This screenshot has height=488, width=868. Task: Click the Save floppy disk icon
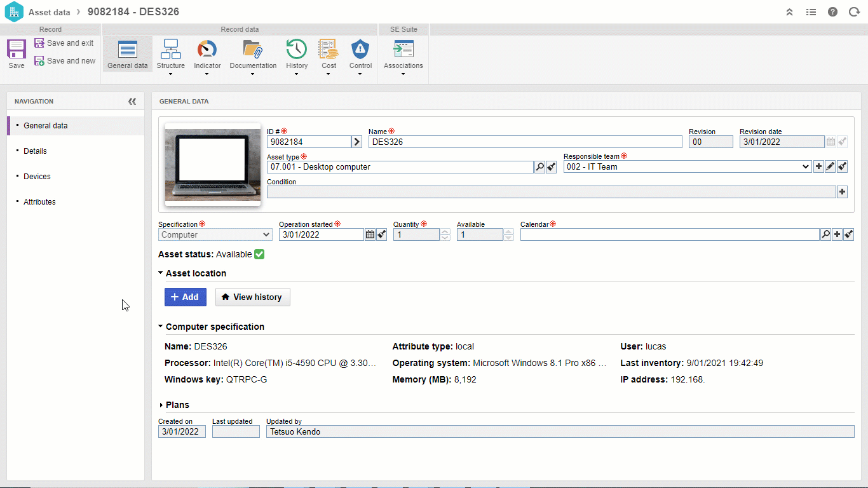click(x=17, y=50)
